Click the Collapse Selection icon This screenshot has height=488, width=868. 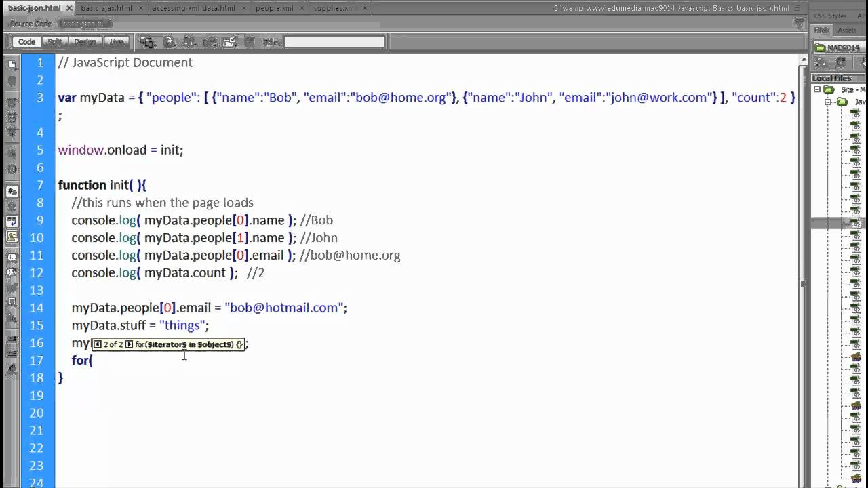point(12,118)
